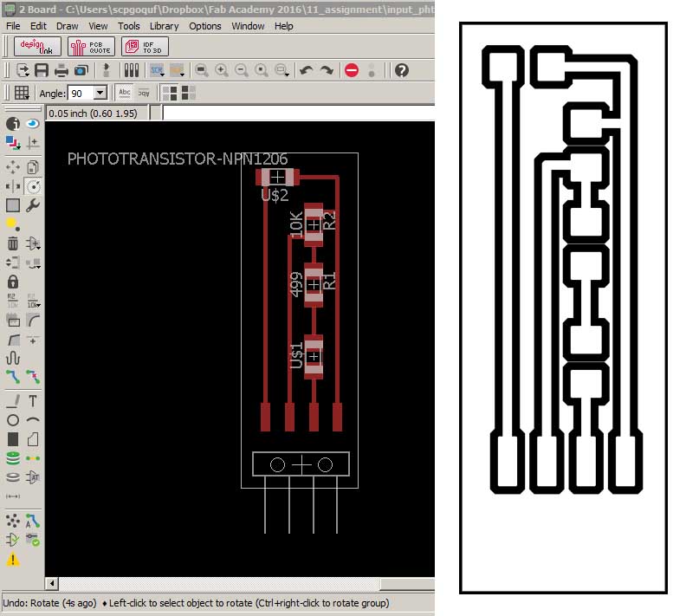Select the Rectangle tool
Viewport: 686px width, 616px height.
[13, 439]
